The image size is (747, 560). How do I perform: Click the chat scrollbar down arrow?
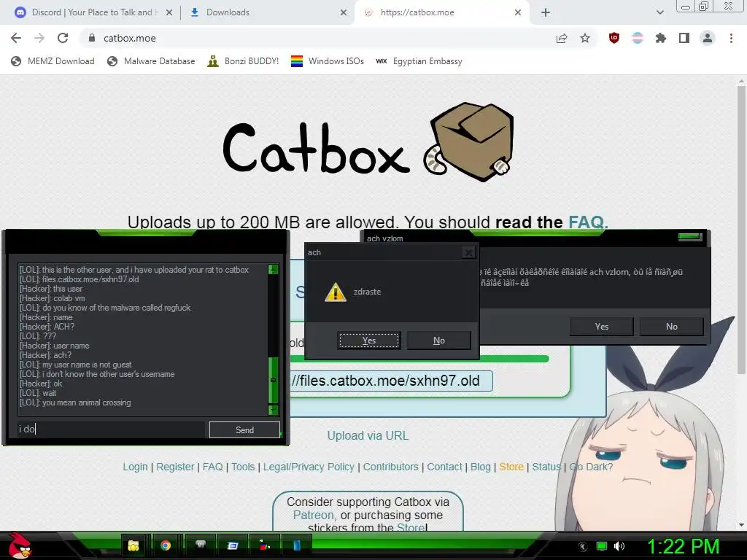pos(273,410)
